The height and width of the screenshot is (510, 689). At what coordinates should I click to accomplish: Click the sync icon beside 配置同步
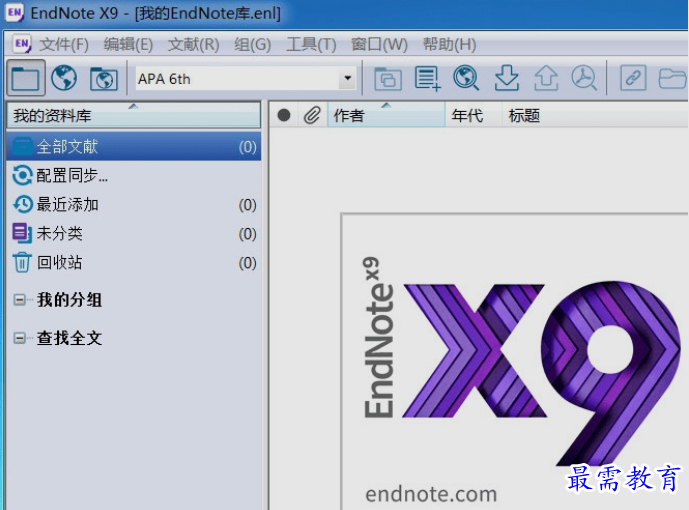coord(22,176)
